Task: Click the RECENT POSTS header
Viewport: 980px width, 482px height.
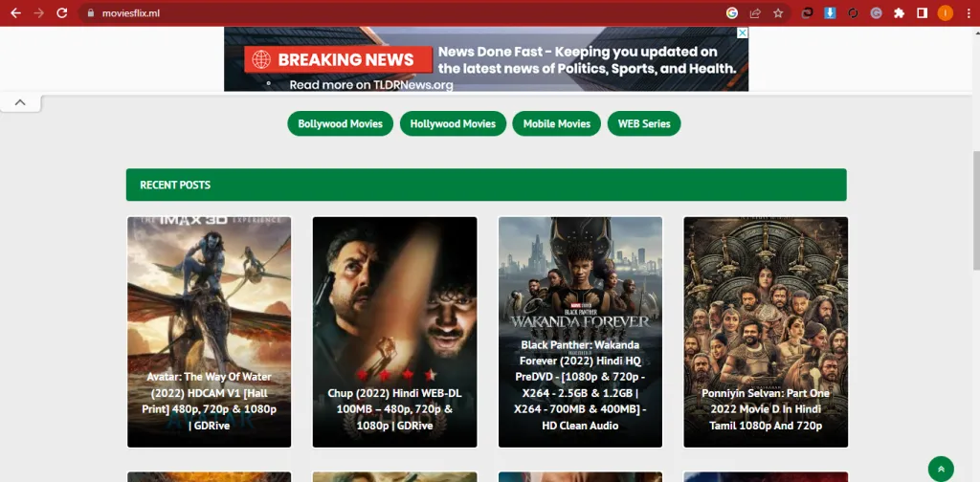Action: pos(486,185)
